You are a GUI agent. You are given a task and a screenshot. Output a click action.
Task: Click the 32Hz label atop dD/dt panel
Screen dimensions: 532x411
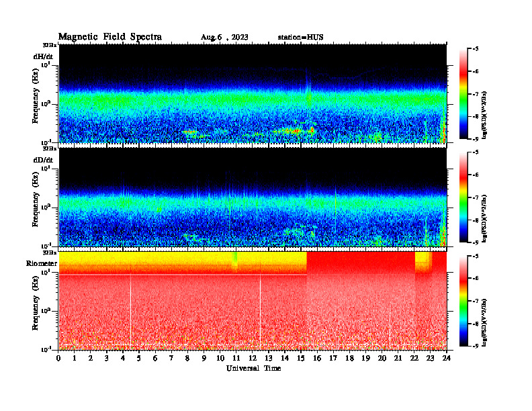[50, 148]
